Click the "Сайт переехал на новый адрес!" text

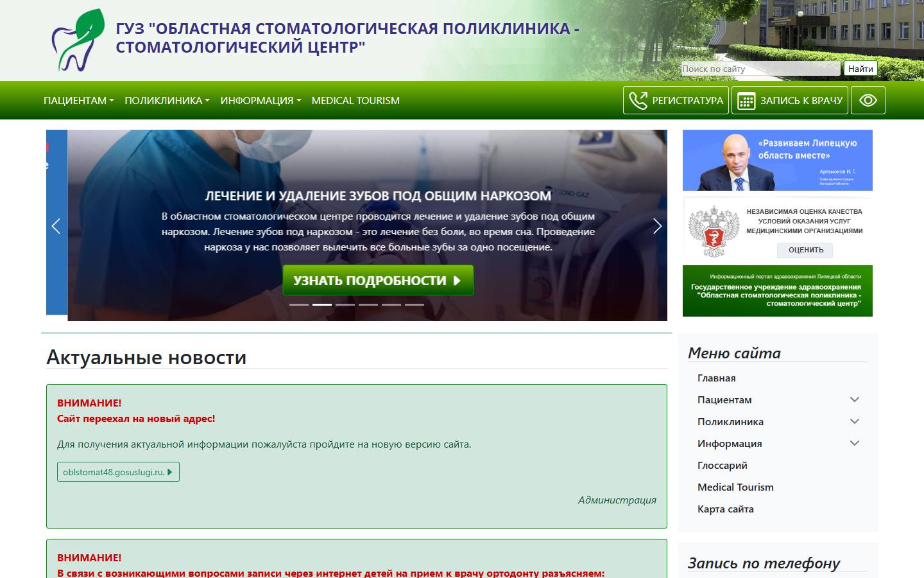136,419
